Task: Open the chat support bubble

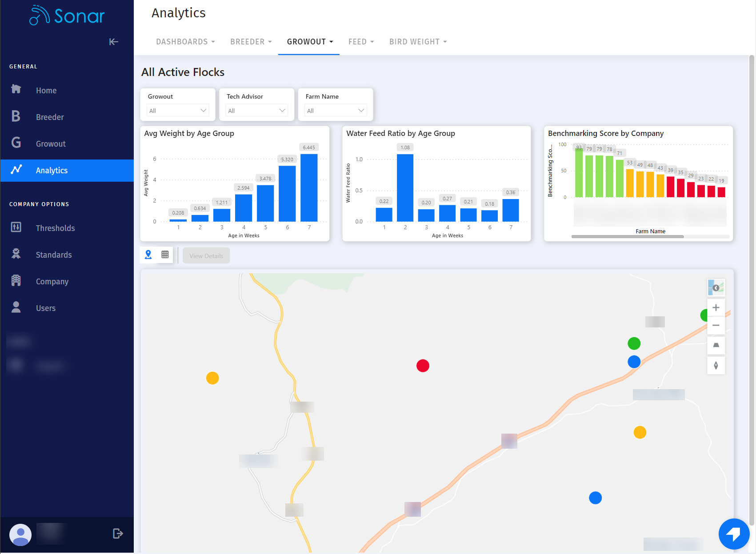Action: 734,534
